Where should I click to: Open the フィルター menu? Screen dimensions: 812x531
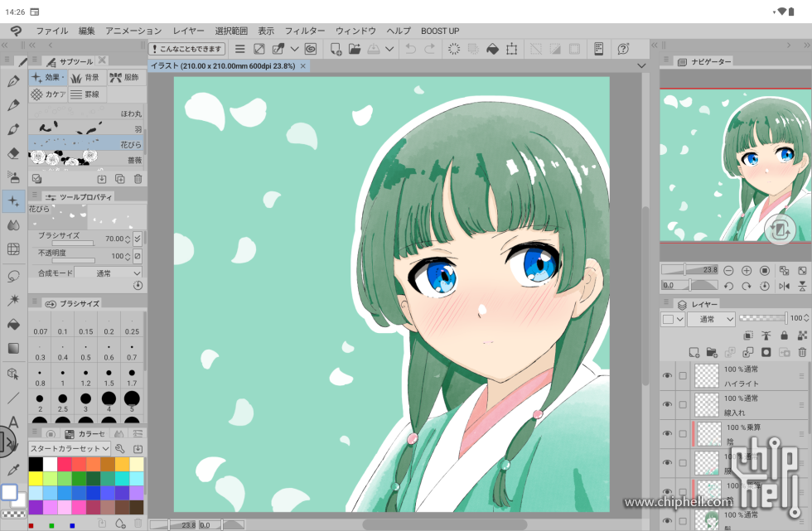(x=303, y=31)
